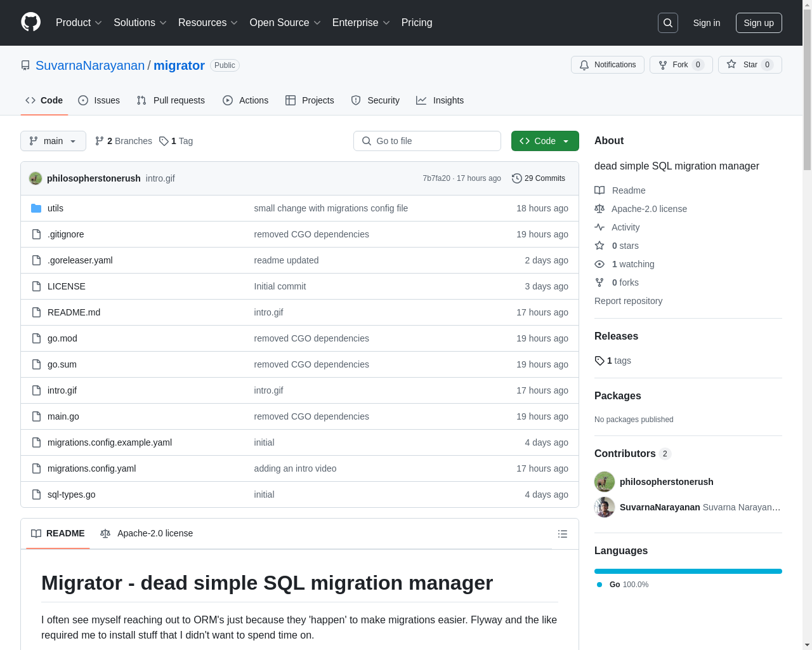Open README outline list icon
The width and height of the screenshot is (812, 650).
pos(563,534)
